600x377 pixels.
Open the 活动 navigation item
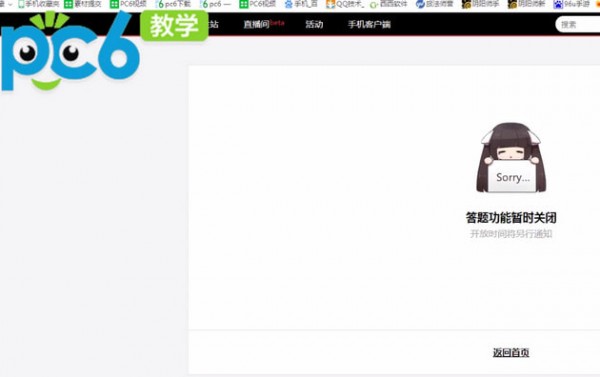[314, 24]
